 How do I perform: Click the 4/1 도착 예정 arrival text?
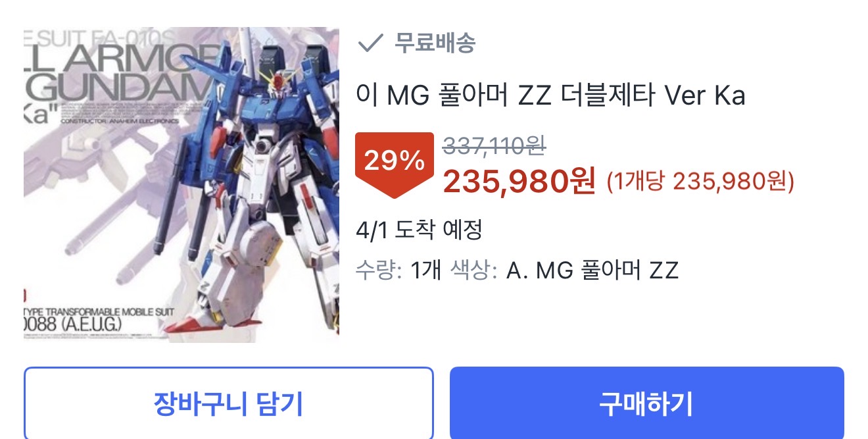tap(419, 230)
